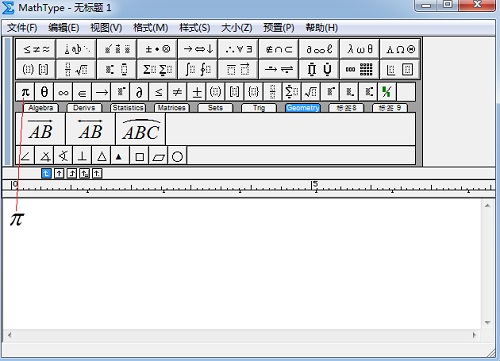
Task: Select the Geometry tab
Action: pyautogui.click(x=303, y=108)
